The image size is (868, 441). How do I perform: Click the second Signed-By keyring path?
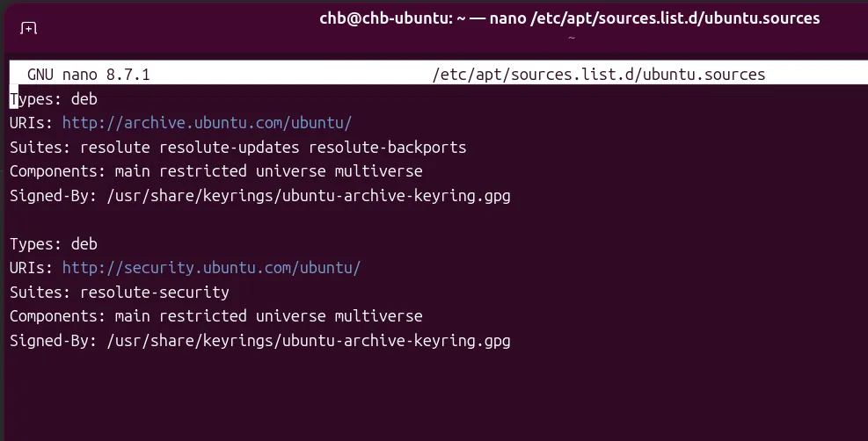(309, 341)
